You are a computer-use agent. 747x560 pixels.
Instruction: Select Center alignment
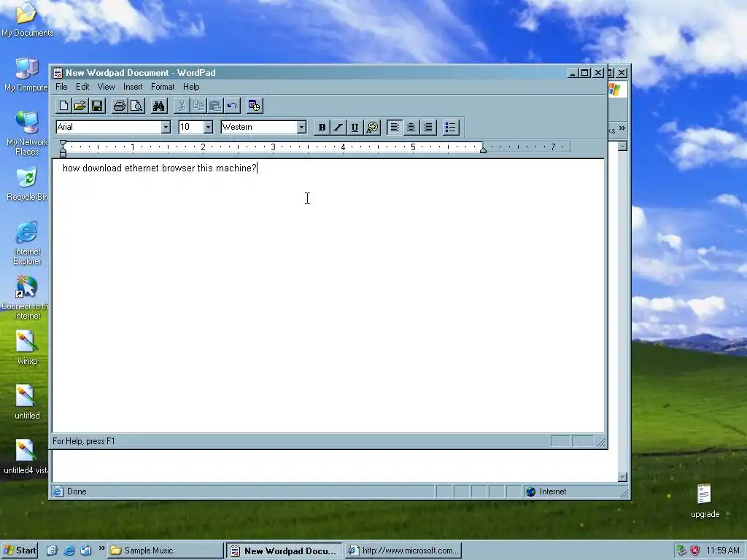411,127
